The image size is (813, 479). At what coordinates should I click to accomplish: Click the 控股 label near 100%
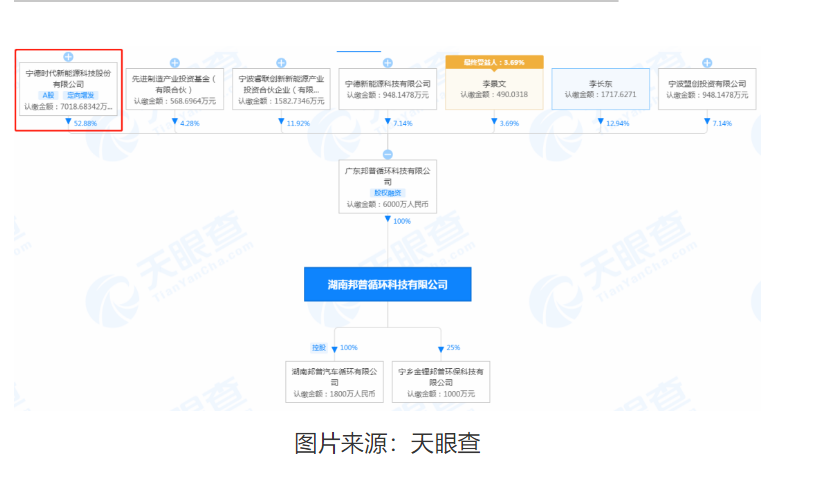(318, 347)
